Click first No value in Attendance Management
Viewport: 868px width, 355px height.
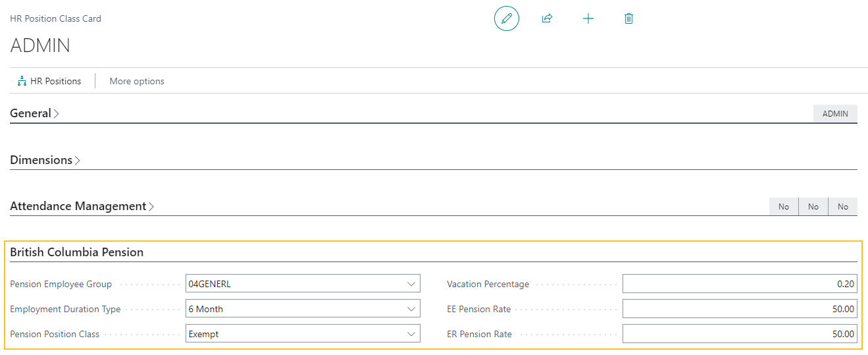(x=784, y=207)
